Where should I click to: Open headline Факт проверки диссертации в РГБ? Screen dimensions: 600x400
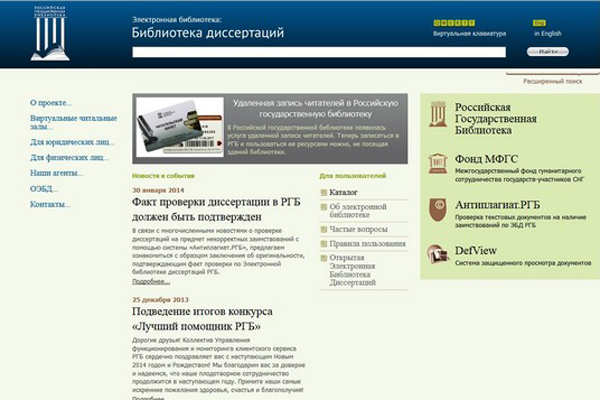tap(216, 209)
